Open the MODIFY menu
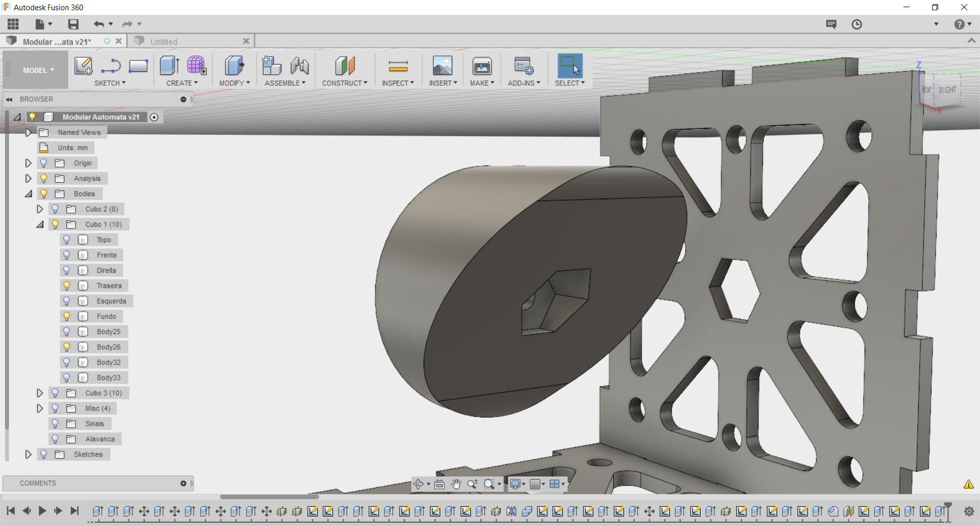 (x=235, y=83)
